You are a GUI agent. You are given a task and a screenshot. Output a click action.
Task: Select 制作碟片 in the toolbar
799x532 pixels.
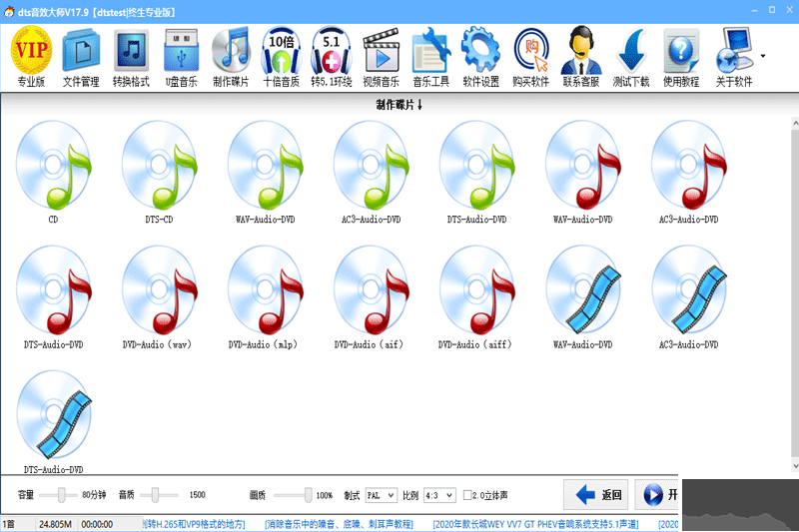pyautogui.click(x=231, y=57)
